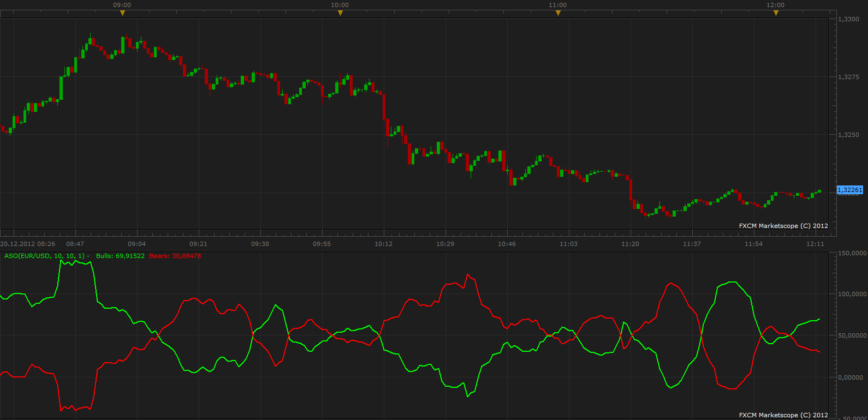Click the 10:46 time axis label
Image resolution: width=868 pixels, height=420 pixels.
(507, 244)
